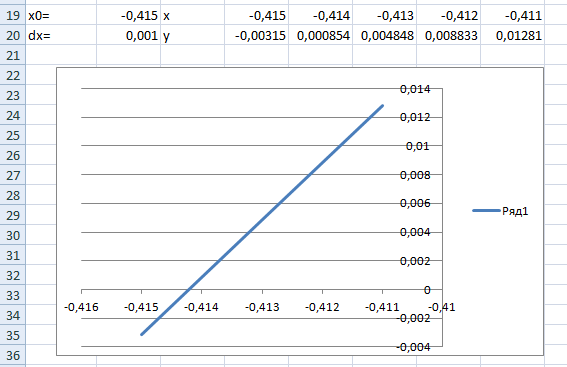Viewport: 567px width, 367px height.
Task: Select row header 25
Action: click(x=13, y=135)
